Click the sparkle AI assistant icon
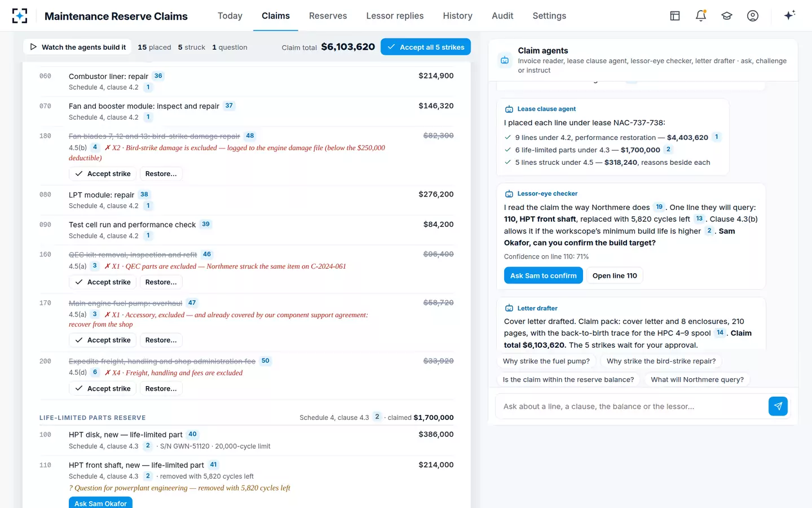 (x=789, y=15)
